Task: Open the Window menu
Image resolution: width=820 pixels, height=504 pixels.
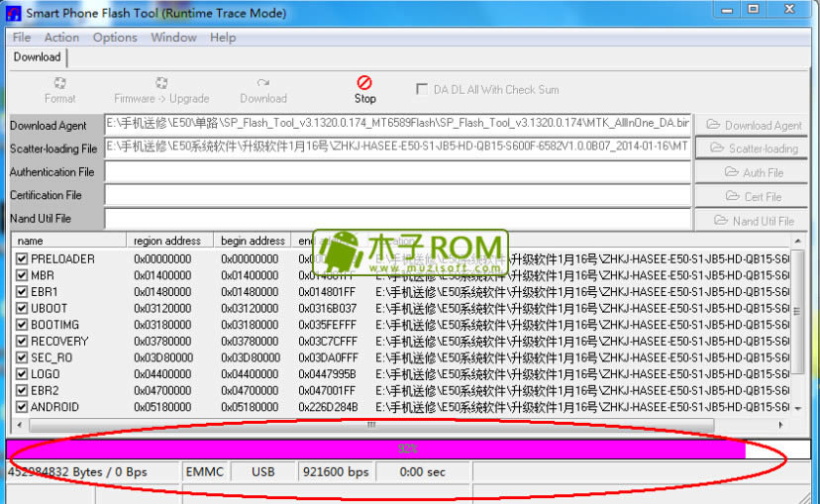Action: [x=173, y=38]
